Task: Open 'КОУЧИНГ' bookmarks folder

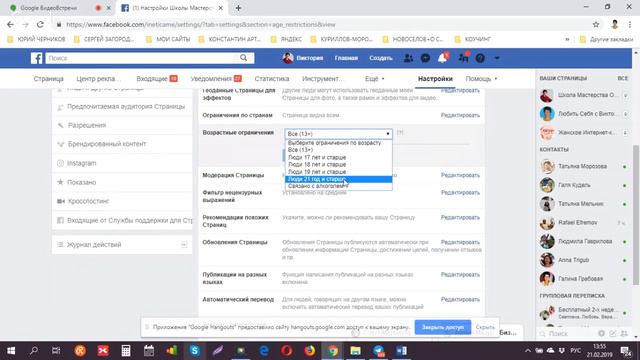Action: 473,39
